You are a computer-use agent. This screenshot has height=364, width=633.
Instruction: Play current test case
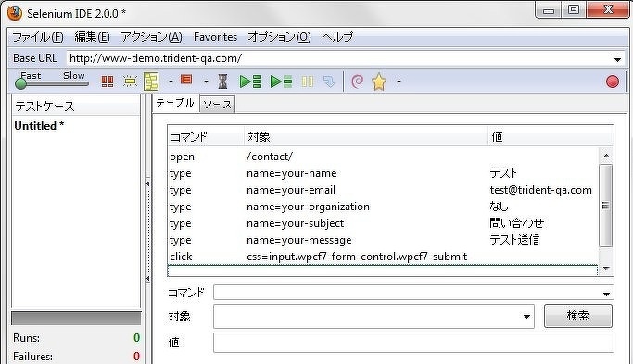(282, 82)
